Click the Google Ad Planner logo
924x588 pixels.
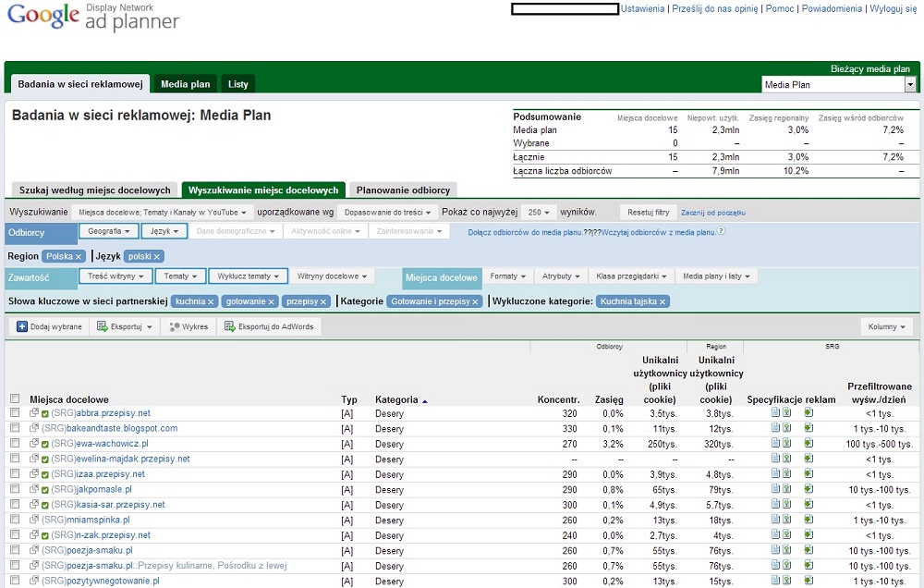[93, 17]
